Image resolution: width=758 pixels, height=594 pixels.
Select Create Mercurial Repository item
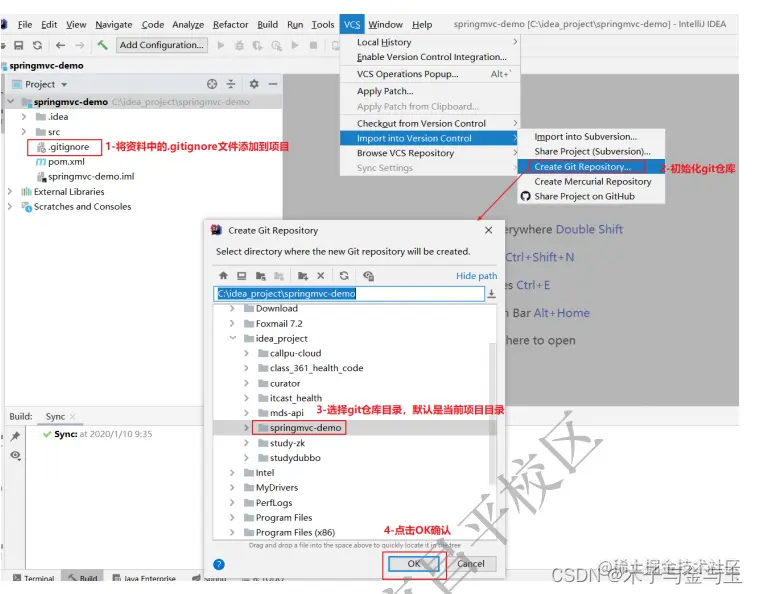coord(591,182)
